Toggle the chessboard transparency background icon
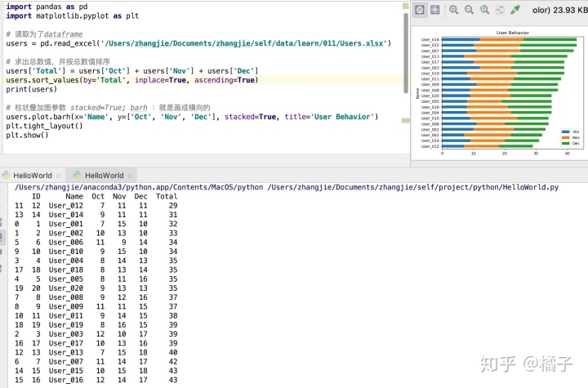588x388 pixels. (x=420, y=10)
